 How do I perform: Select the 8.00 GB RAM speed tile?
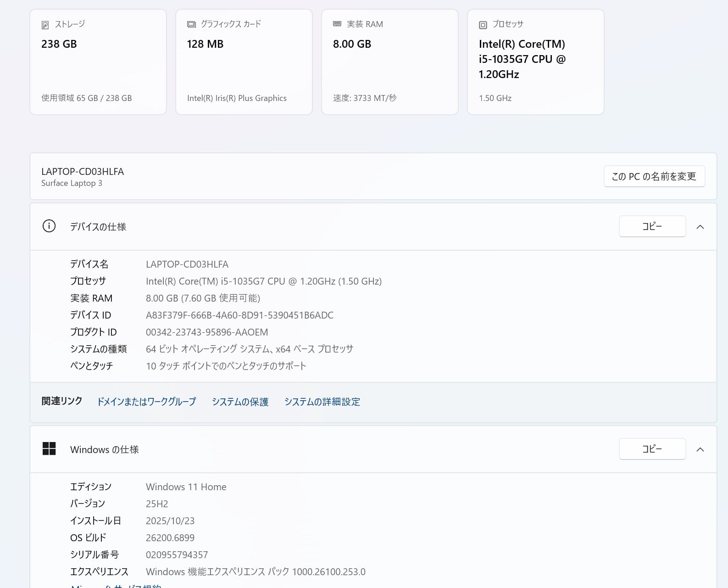[x=390, y=62]
